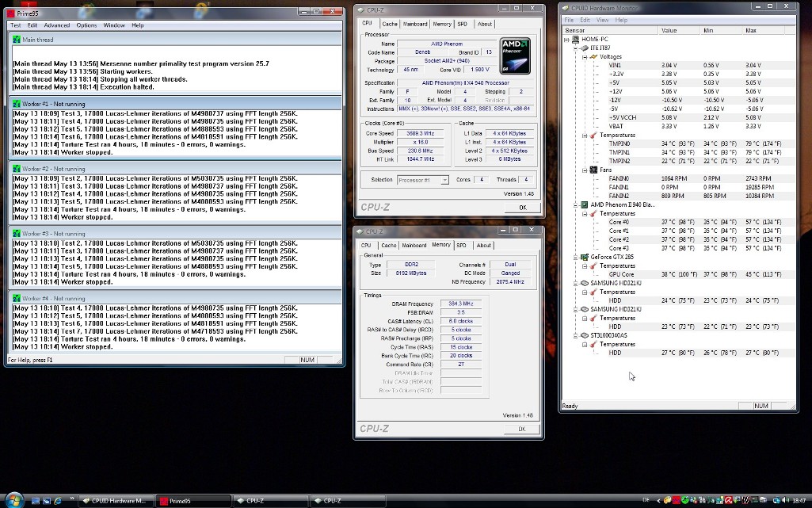Click the CAS# Latency 6.0 clocks value
This screenshot has height=508, width=812.
click(461, 322)
